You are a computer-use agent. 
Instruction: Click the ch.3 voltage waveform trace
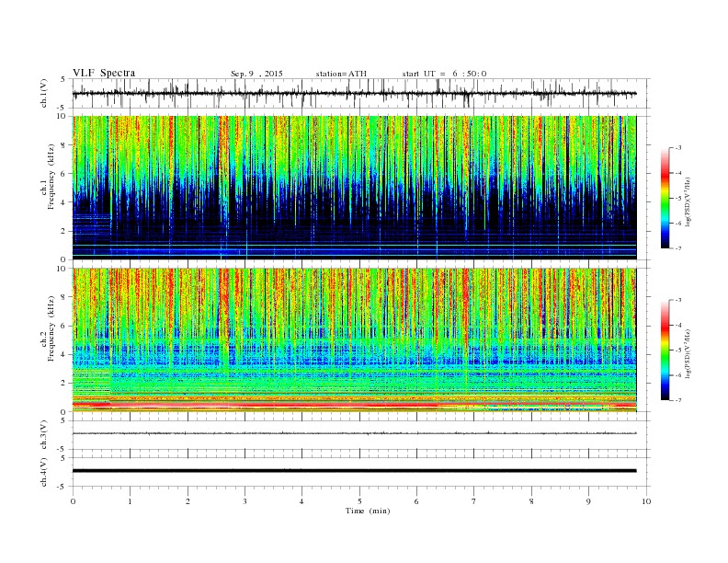pyautogui.click(x=354, y=433)
